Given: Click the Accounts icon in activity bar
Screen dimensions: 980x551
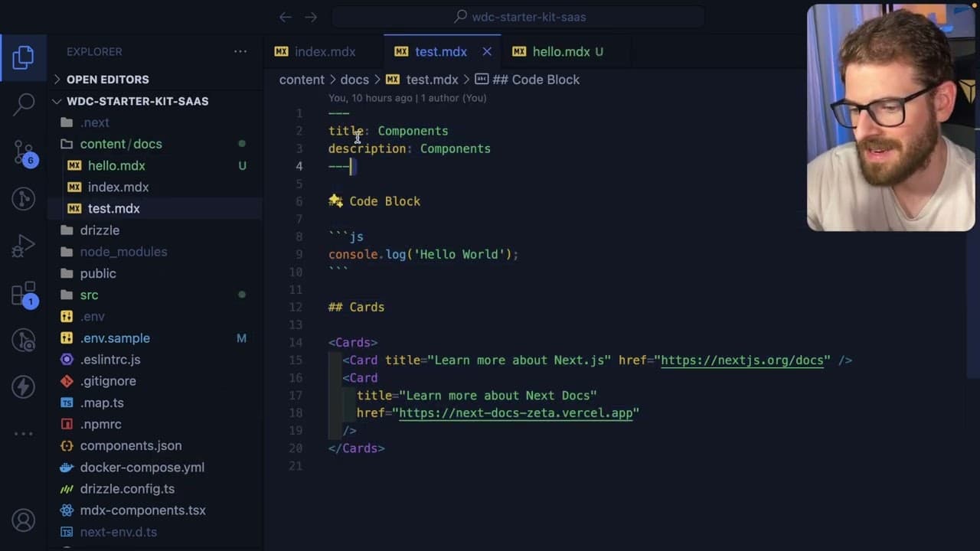Looking at the screenshot, I should point(23,520).
